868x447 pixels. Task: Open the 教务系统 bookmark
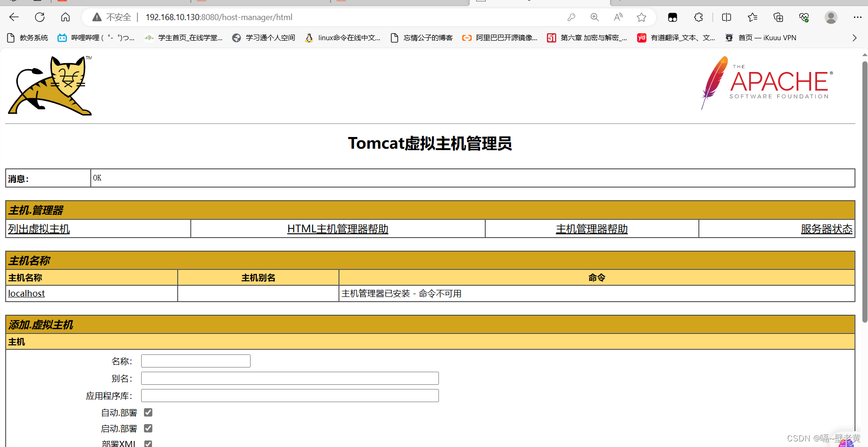pos(28,38)
